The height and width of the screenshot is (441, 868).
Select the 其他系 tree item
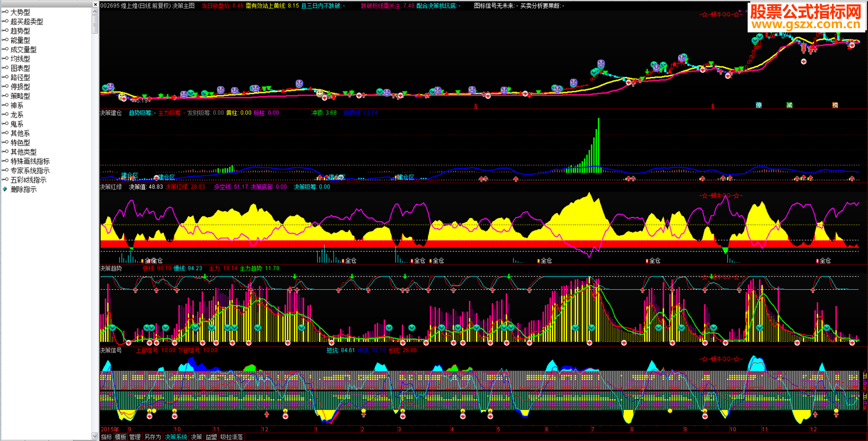[20, 133]
